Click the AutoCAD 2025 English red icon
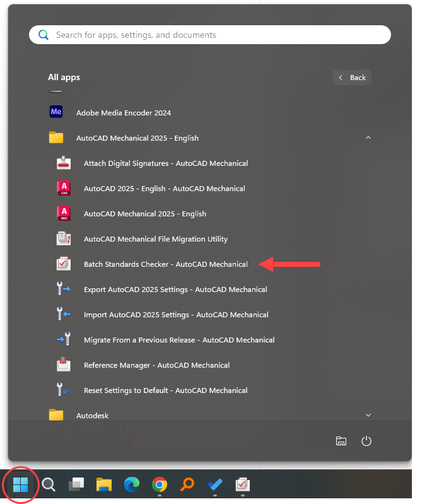 coord(64,189)
